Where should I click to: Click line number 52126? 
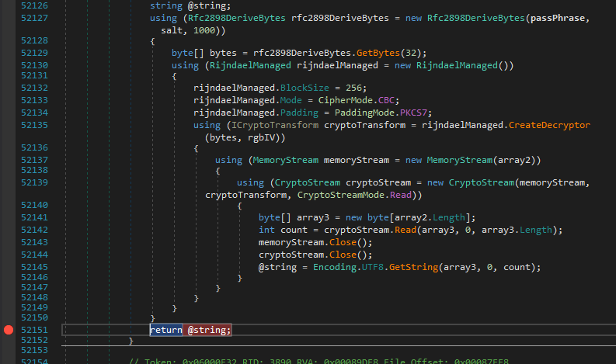[x=35, y=5]
